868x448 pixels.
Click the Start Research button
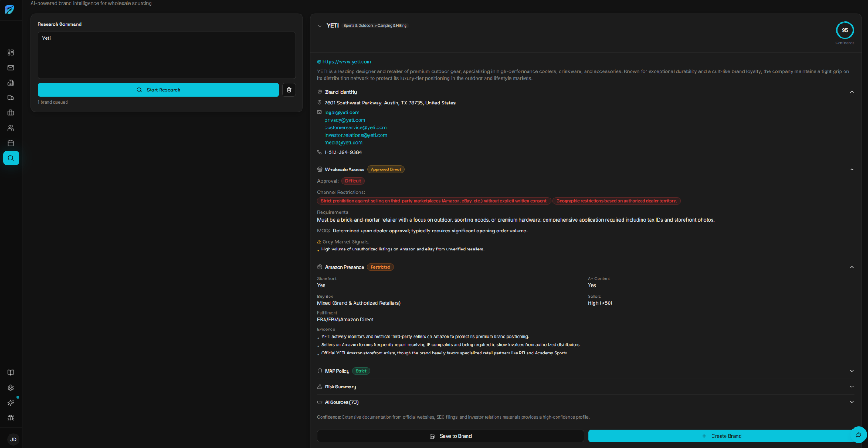coord(158,90)
